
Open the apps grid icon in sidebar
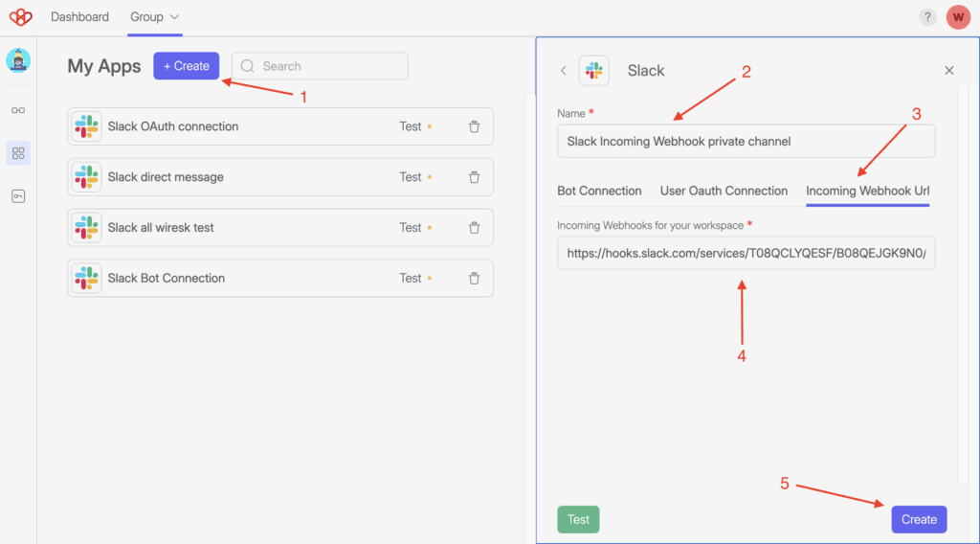click(18, 153)
